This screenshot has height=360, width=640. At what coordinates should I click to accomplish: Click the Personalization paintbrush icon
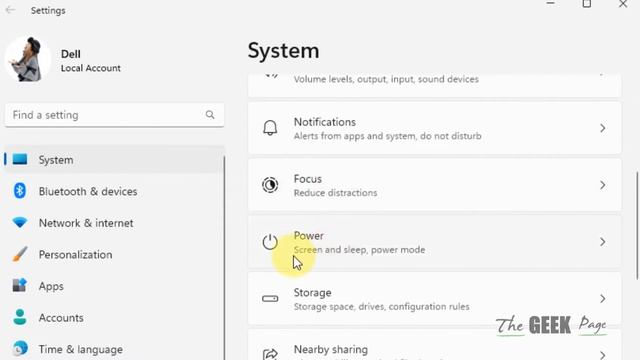pyautogui.click(x=20, y=254)
